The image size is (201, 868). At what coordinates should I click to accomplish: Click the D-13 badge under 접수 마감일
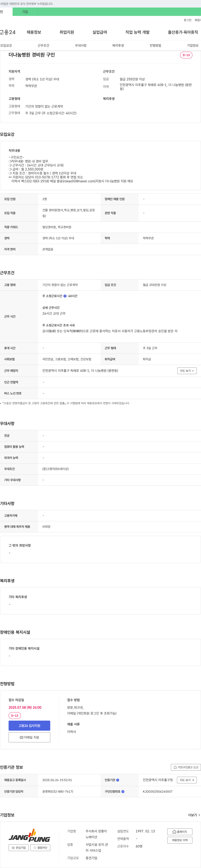pos(14,715)
